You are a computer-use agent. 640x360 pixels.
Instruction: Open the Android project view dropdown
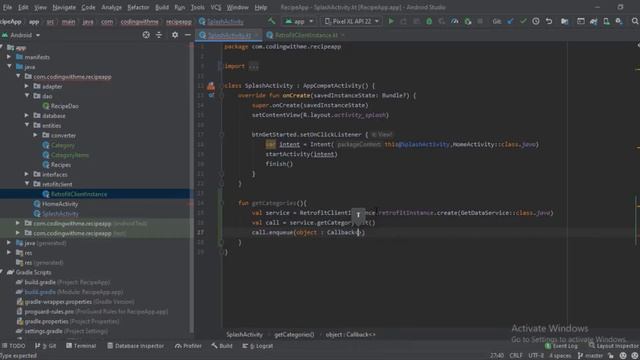click(21, 35)
